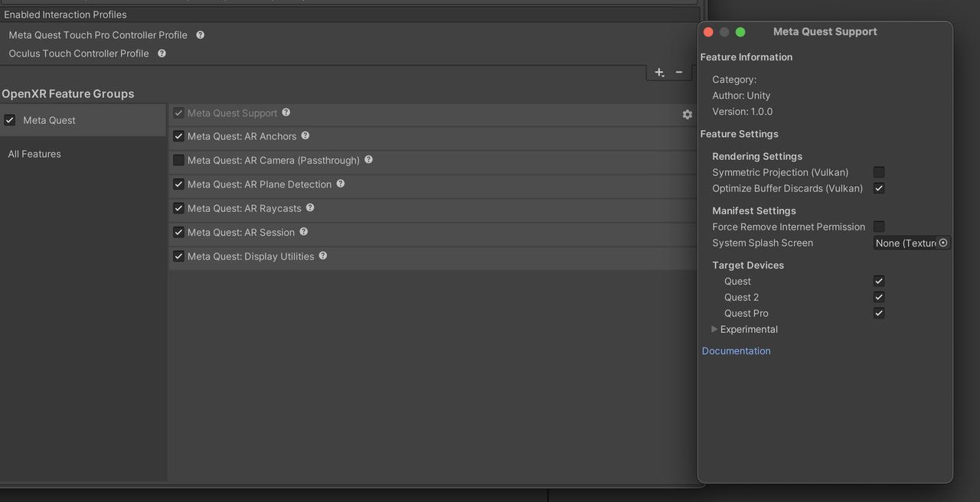Uncheck Meta Quest: AR Plane Detection
This screenshot has height=502, width=980.
(x=178, y=184)
